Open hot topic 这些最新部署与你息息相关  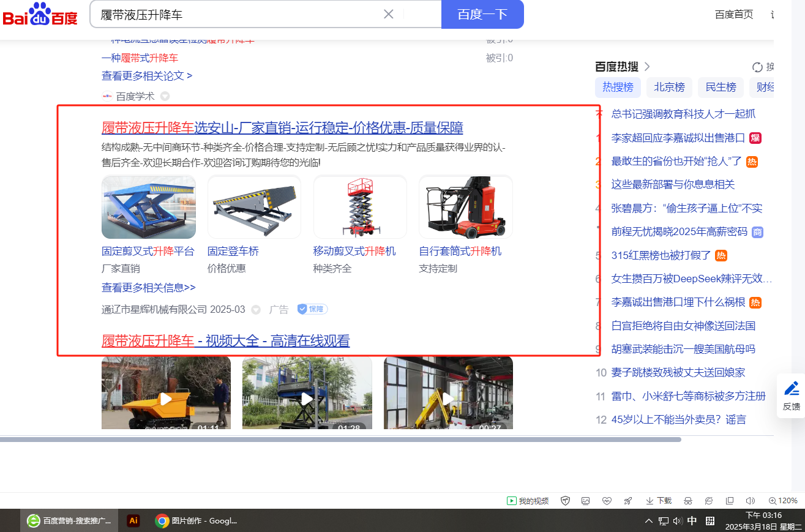tap(673, 185)
